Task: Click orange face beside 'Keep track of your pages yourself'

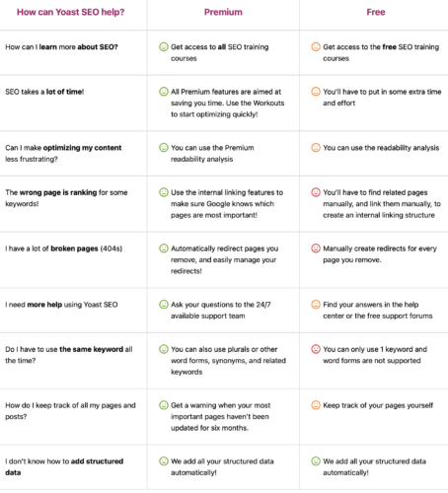Action: (x=316, y=405)
